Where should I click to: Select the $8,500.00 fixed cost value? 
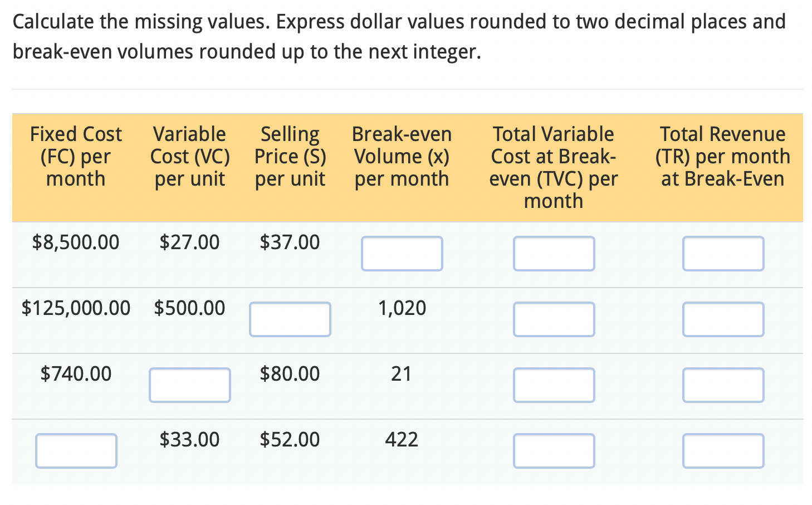point(76,242)
